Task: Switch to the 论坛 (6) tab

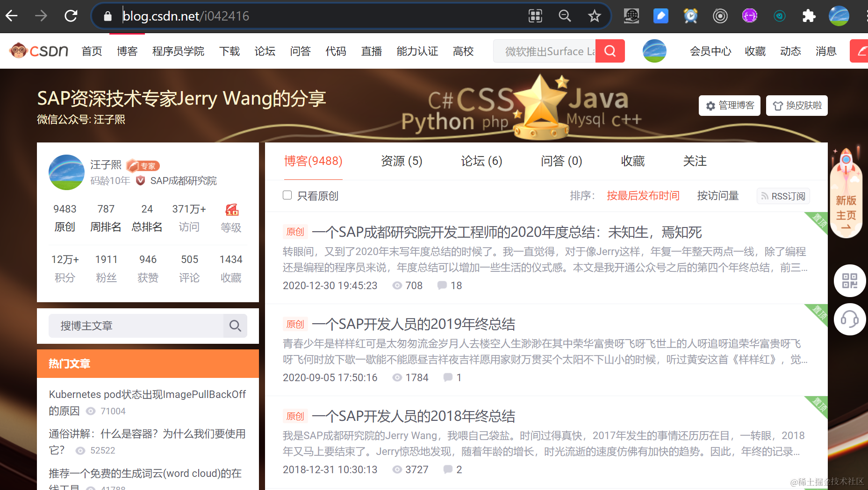Action: [x=481, y=161]
